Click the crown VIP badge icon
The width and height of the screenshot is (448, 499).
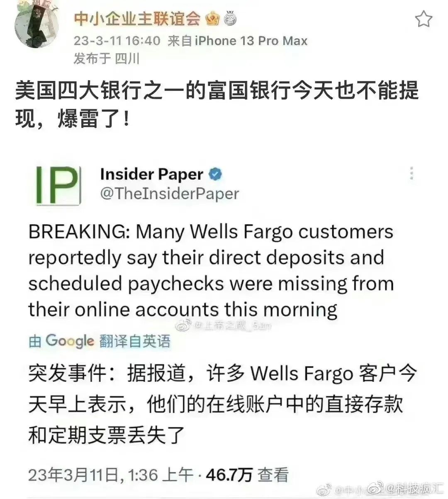pos(213,18)
